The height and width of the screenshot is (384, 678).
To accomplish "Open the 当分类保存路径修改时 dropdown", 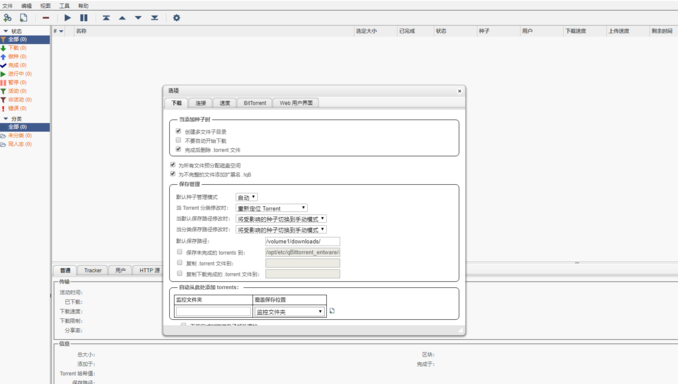I will 281,230.
